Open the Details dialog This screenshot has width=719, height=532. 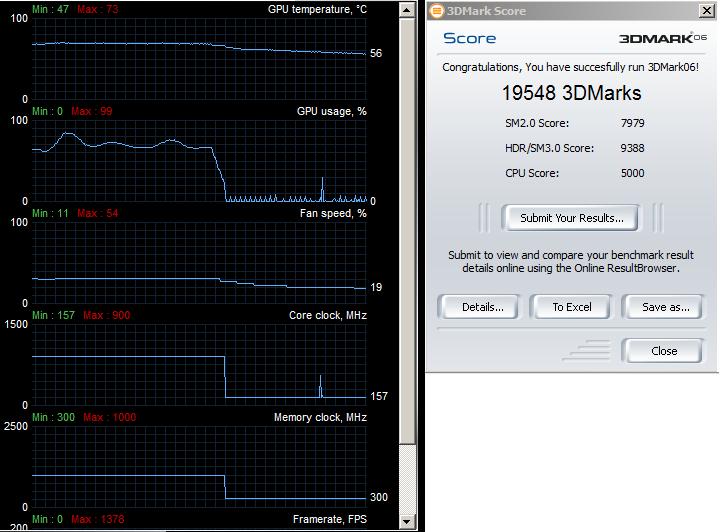point(480,307)
